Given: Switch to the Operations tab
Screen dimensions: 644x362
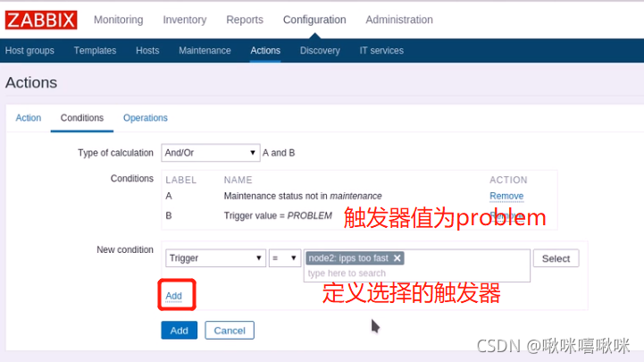Looking at the screenshot, I should click(x=146, y=118).
